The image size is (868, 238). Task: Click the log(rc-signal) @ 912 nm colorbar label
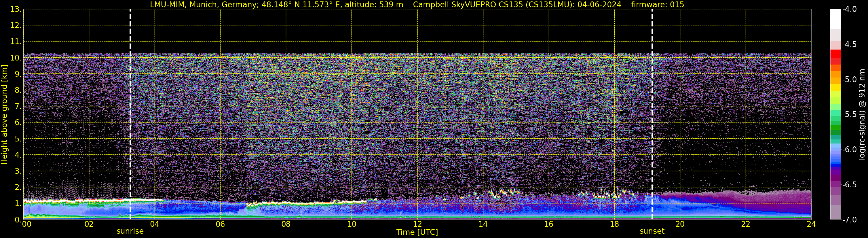pyautogui.click(x=862, y=114)
